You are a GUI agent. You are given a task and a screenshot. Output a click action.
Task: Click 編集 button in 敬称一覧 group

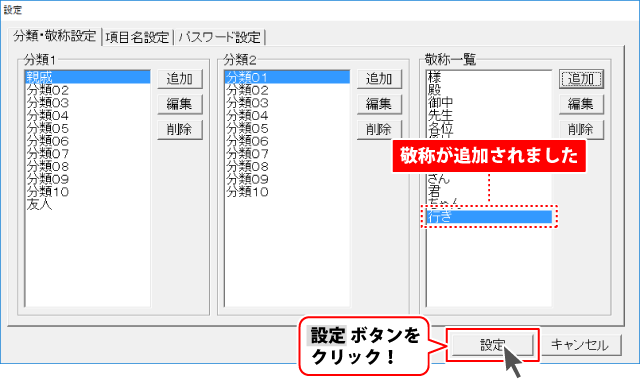[x=581, y=104]
